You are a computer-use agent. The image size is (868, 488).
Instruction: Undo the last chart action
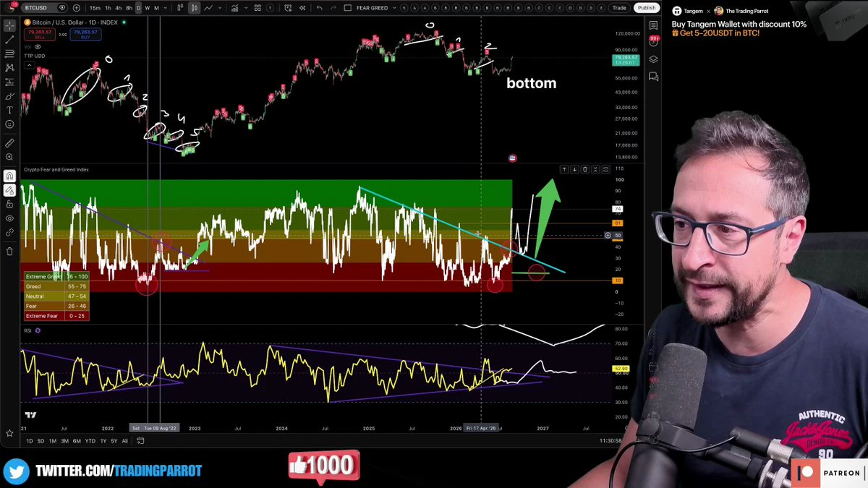[319, 8]
